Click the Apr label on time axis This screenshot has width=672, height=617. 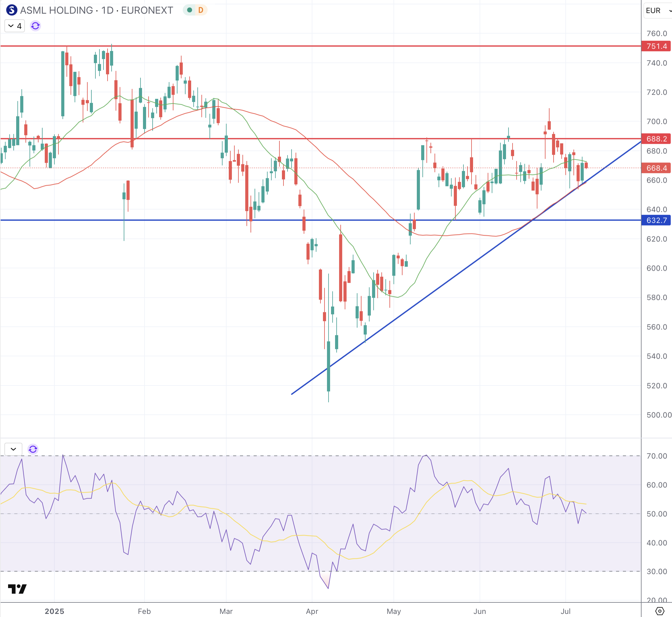click(x=312, y=611)
